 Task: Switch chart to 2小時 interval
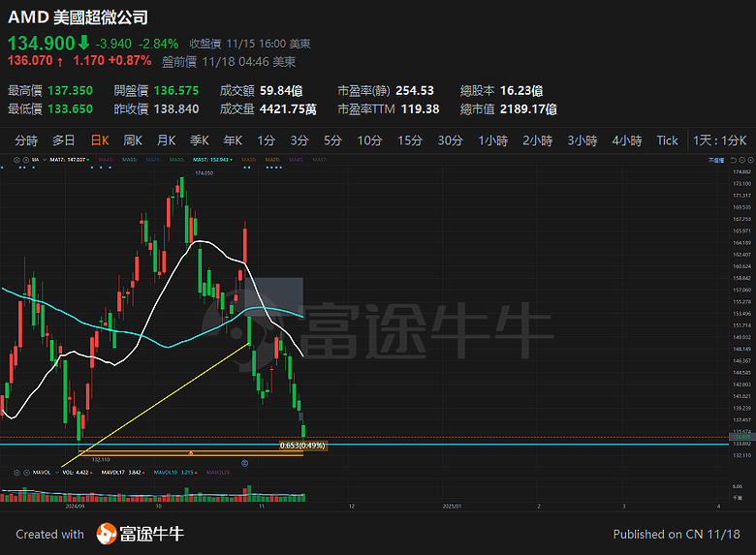(538, 140)
